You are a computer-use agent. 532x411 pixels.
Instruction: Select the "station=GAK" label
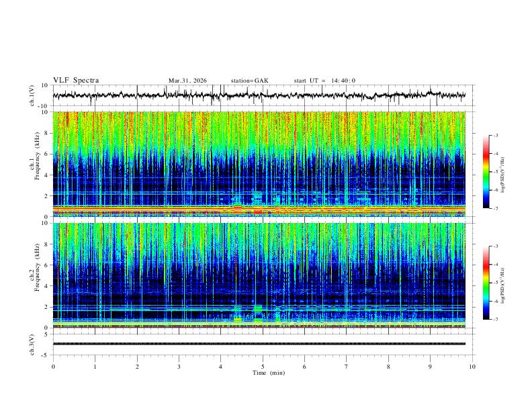coord(249,81)
